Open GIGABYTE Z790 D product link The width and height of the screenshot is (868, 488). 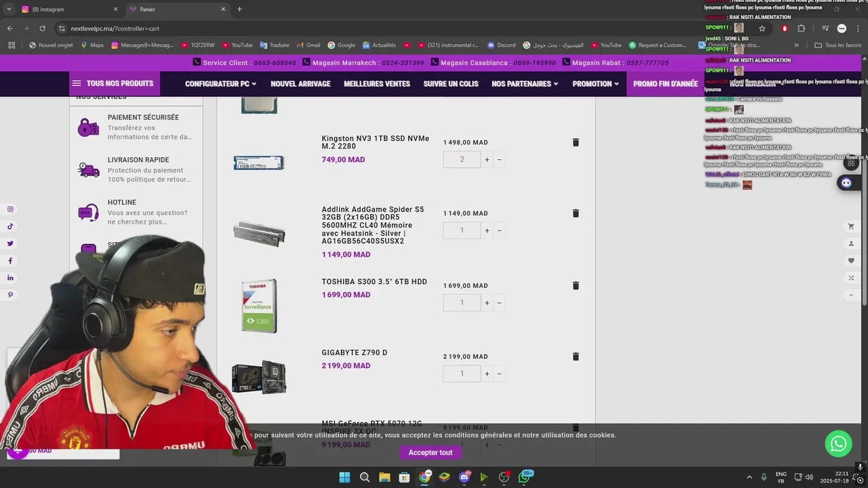pyautogui.click(x=355, y=353)
